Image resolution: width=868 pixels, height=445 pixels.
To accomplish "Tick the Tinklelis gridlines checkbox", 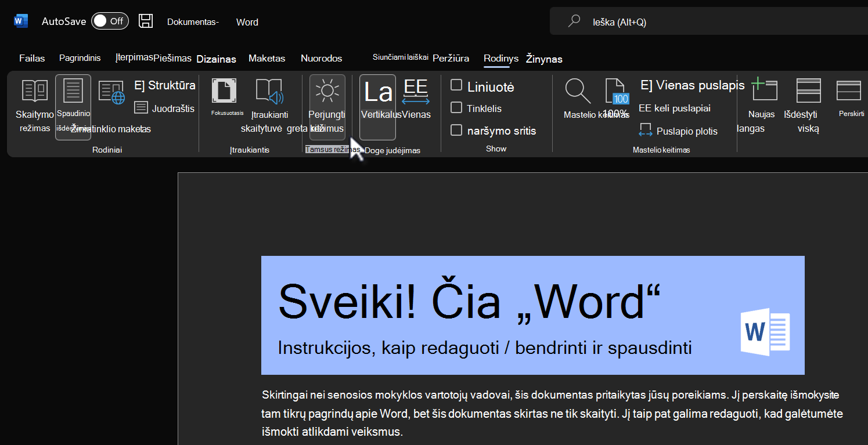I will [456, 107].
